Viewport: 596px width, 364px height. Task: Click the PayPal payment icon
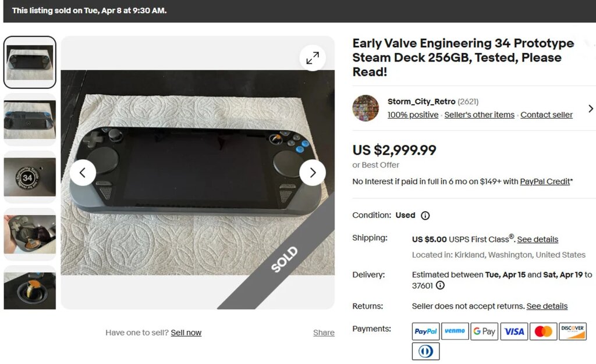click(x=425, y=331)
